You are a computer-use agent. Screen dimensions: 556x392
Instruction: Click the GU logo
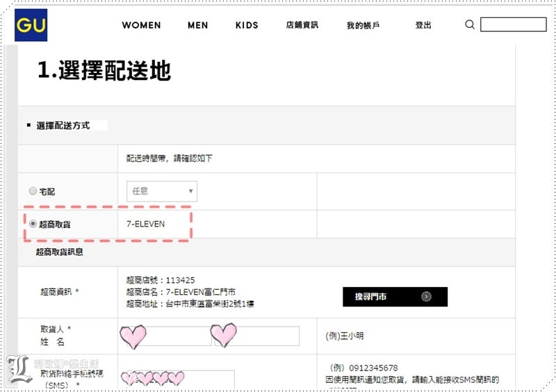tap(31, 25)
